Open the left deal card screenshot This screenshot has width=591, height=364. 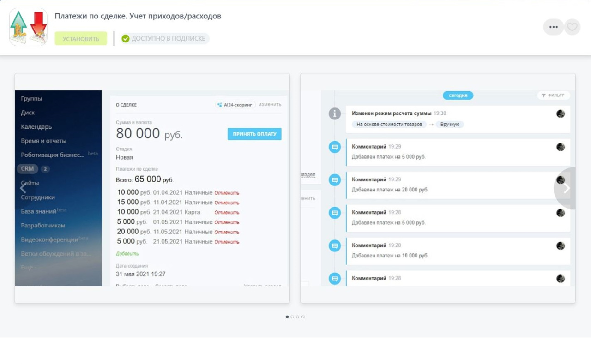(152, 188)
